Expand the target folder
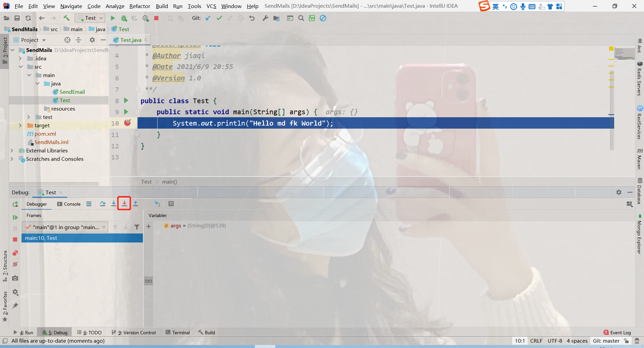 pos(20,126)
